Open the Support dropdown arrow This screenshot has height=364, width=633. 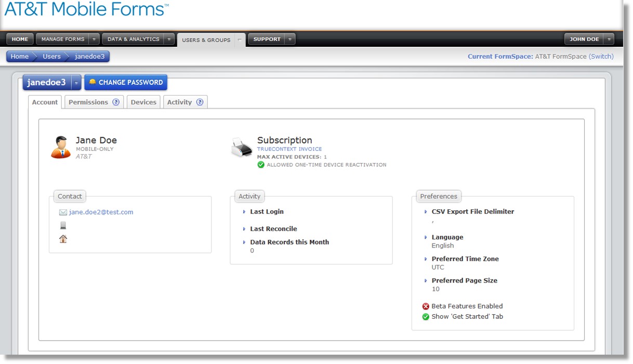[290, 39]
